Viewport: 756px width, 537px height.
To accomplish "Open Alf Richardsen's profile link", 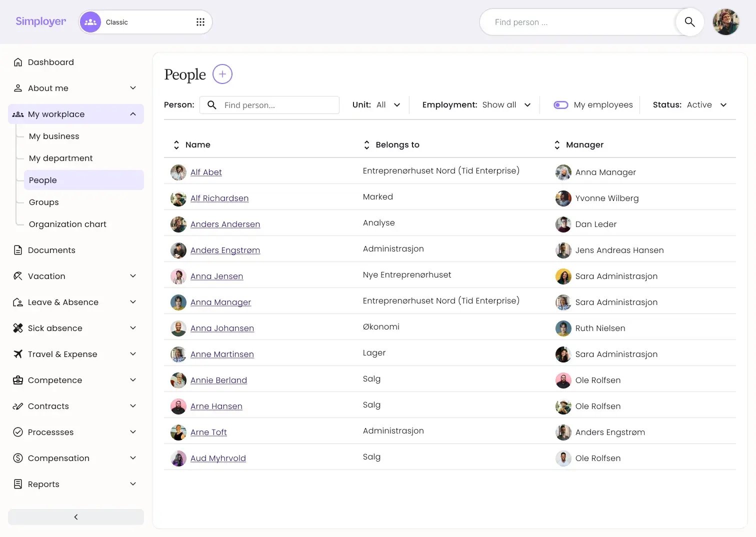I will click(x=219, y=198).
